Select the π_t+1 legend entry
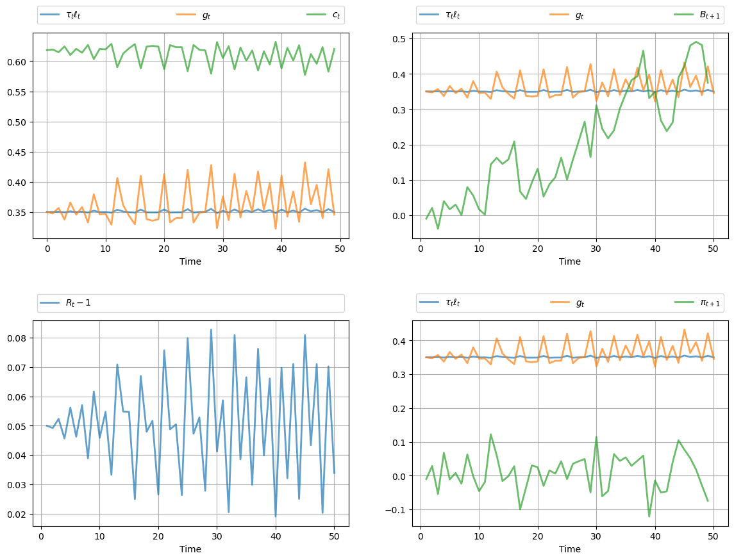The image size is (734, 560). pos(710,302)
